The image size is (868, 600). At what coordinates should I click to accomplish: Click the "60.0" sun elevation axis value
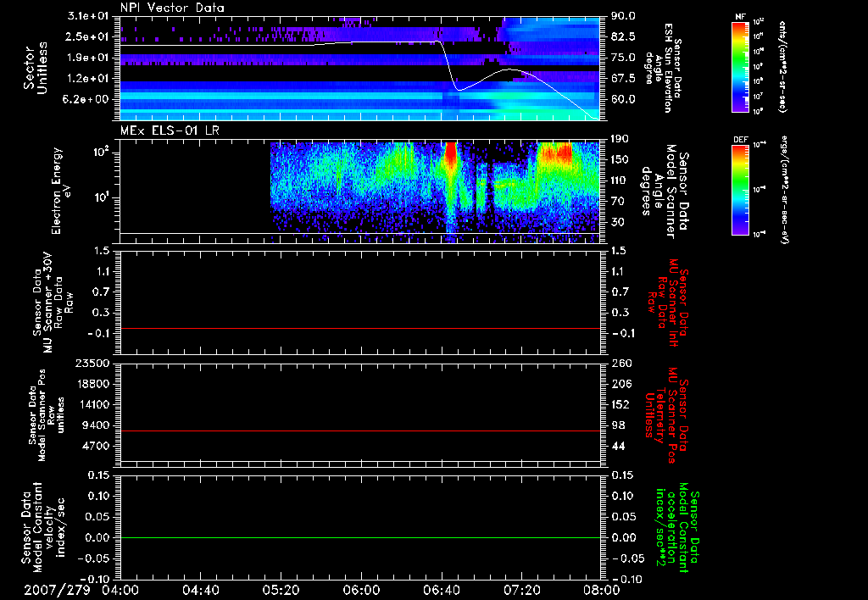[623, 99]
